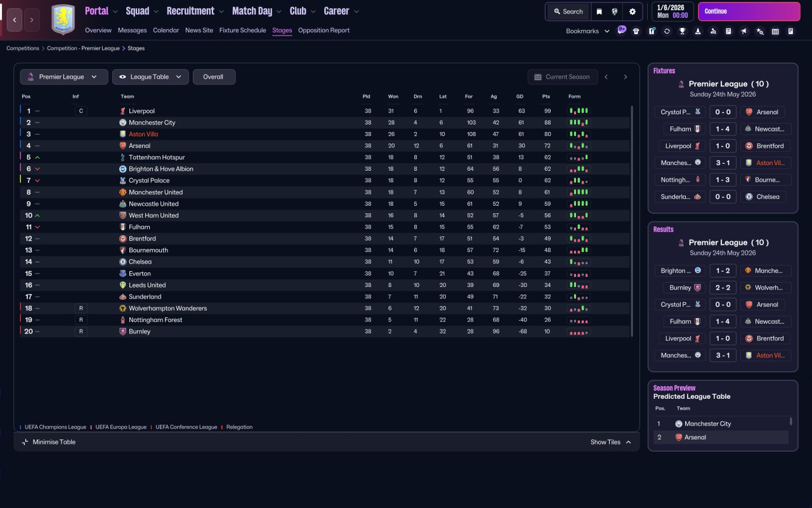812x508 pixels.
Task: Open the bookmark flag icon next to Search
Action: 599,11
